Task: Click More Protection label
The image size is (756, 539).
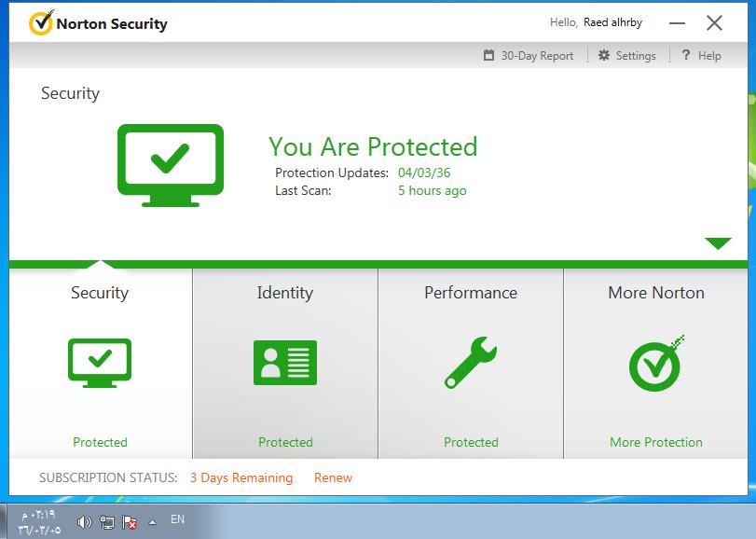Action: 656,442
